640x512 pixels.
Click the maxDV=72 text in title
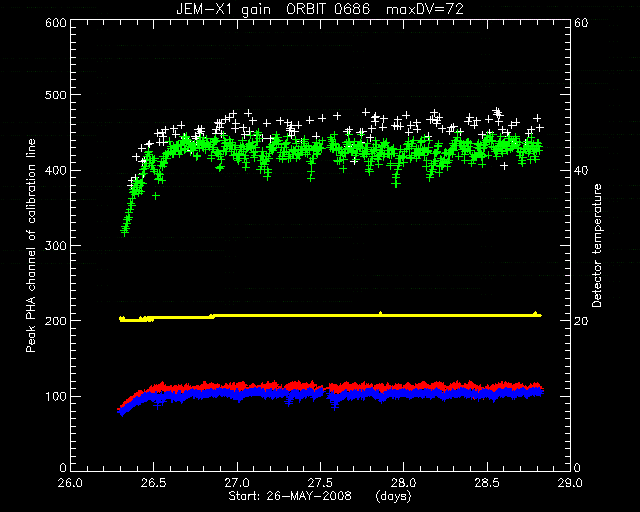pos(425,9)
